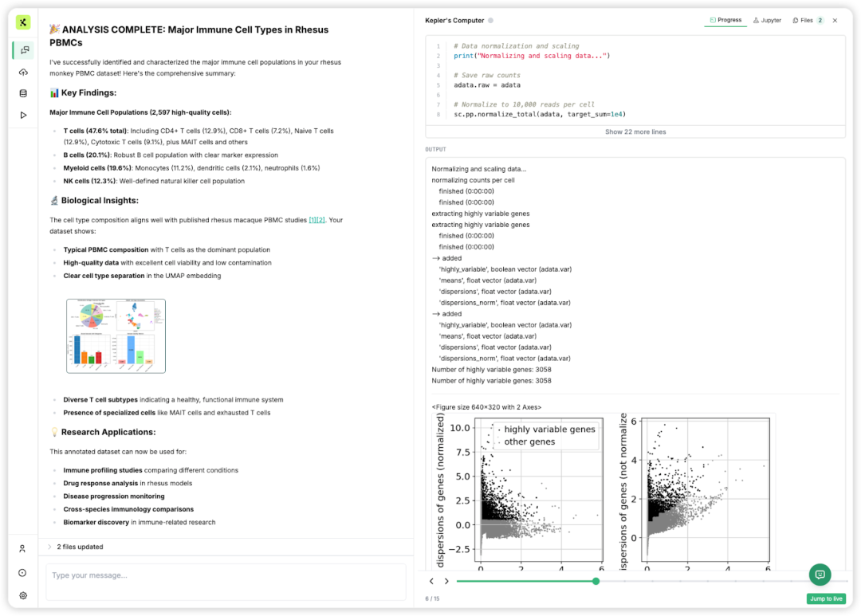Click the NK cells (12.3%) bullet
The width and height of the screenshot is (861, 616).
coord(154,181)
